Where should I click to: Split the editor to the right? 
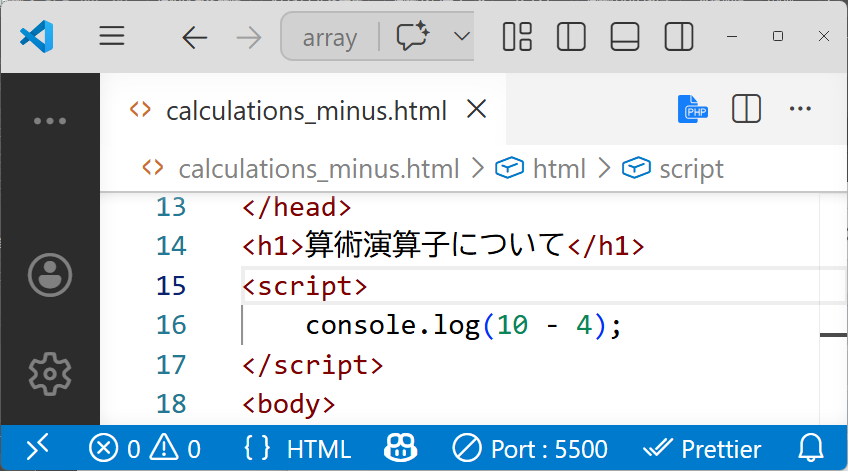(746, 109)
